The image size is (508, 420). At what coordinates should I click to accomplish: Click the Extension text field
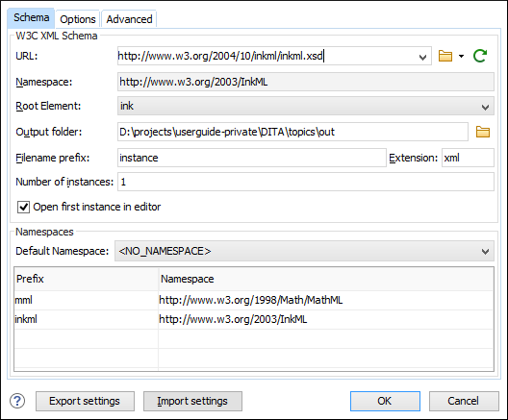(x=468, y=158)
